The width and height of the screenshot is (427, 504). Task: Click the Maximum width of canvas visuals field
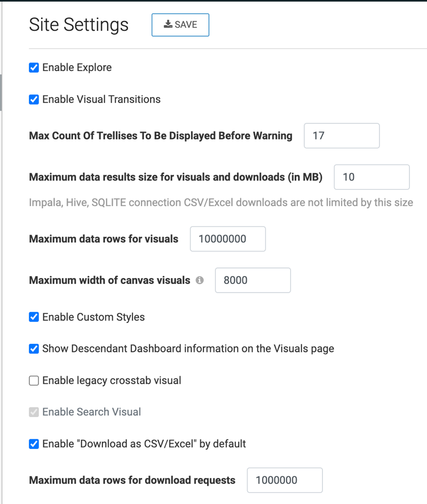pyautogui.click(x=253, y=280)
